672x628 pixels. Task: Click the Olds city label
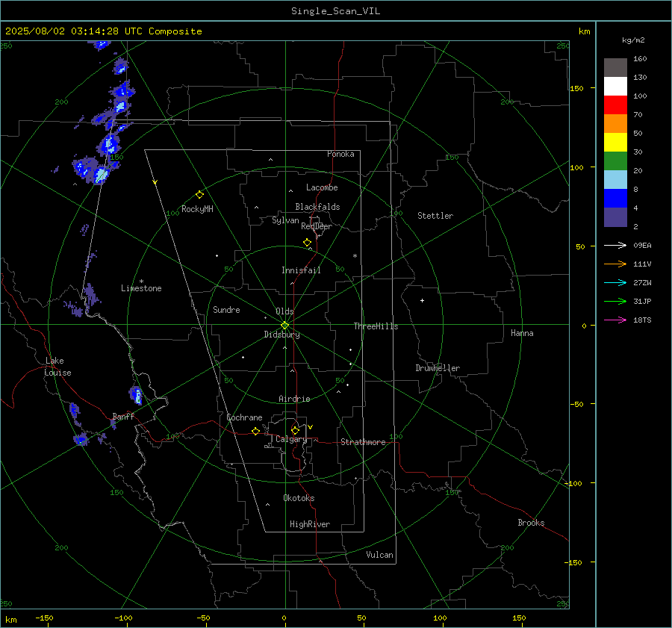click(284, 311)
